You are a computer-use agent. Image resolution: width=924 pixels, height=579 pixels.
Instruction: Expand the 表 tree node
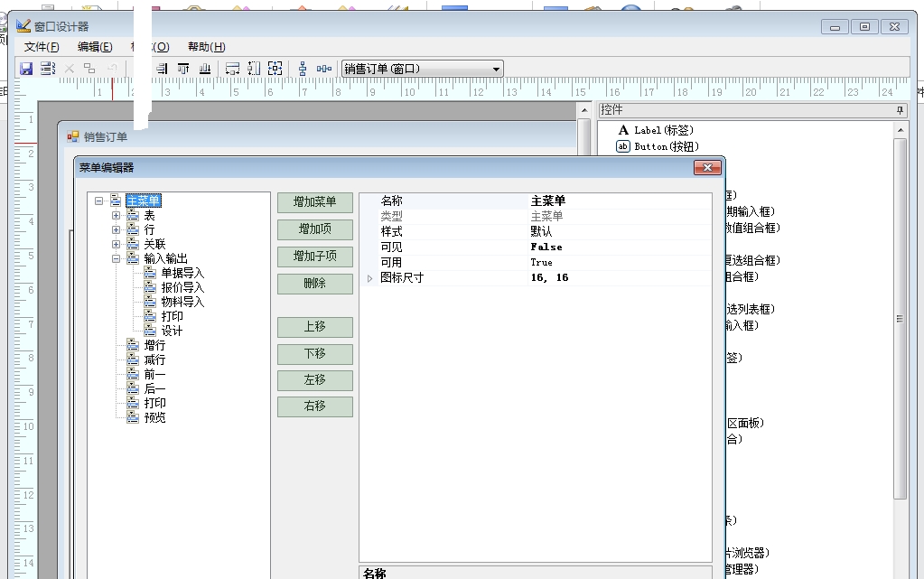click(116, 216)
